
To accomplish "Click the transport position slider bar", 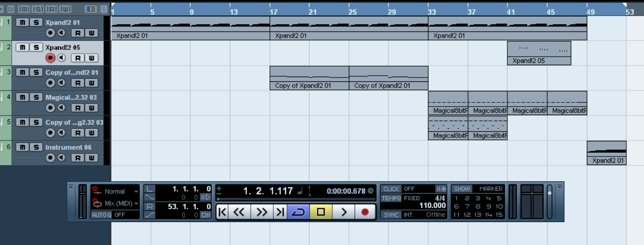I will (x=295, y=199).
